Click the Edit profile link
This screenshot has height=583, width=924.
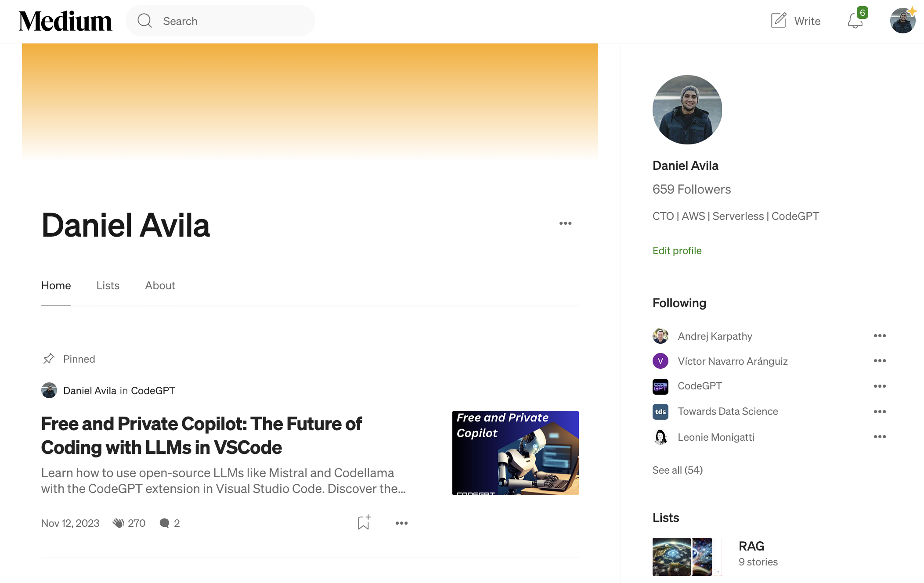point(677,251)
